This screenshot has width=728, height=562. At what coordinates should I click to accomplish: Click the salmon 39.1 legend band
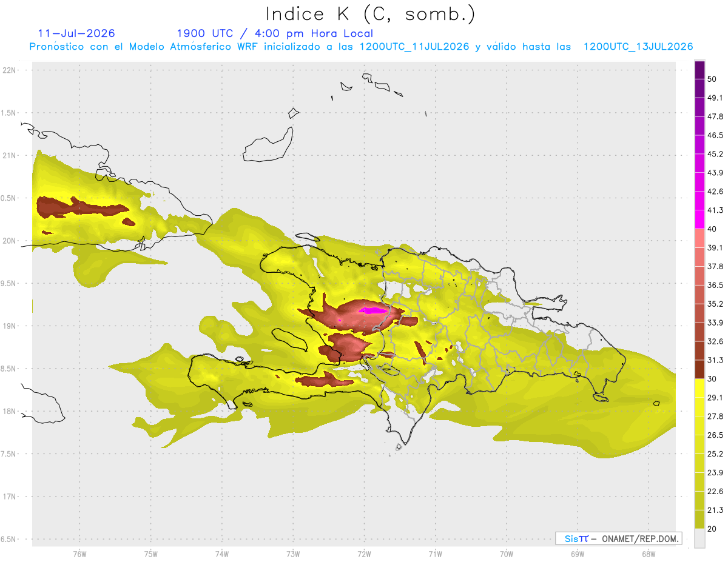[699, 238]
